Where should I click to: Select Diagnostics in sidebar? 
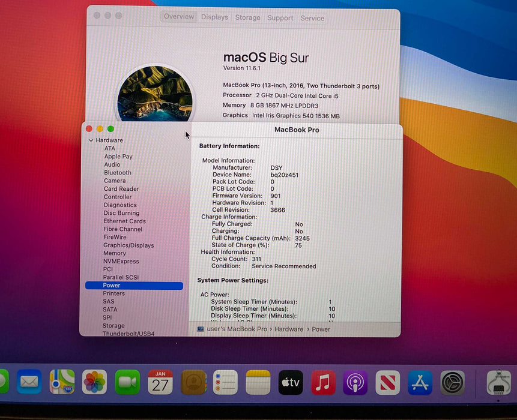coord(120,205)
